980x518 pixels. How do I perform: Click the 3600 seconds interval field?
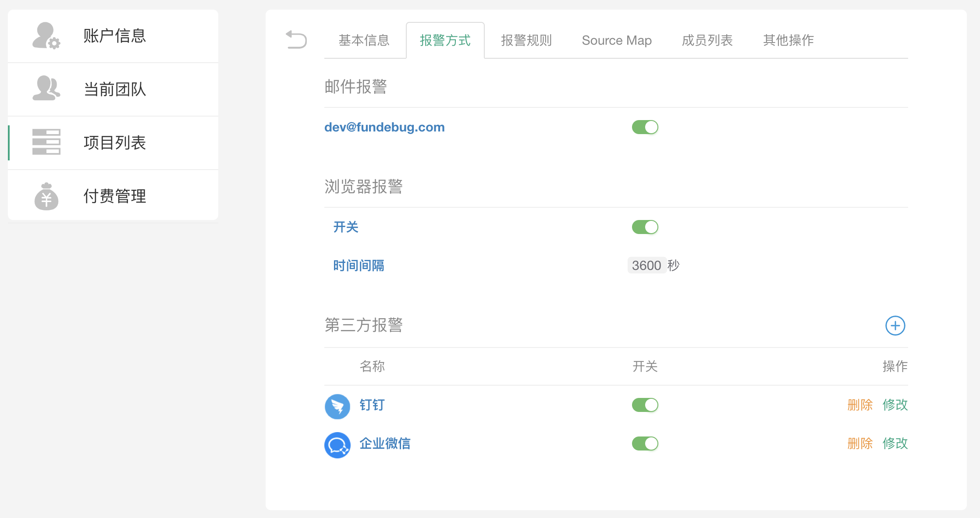[x=646, y=265]
